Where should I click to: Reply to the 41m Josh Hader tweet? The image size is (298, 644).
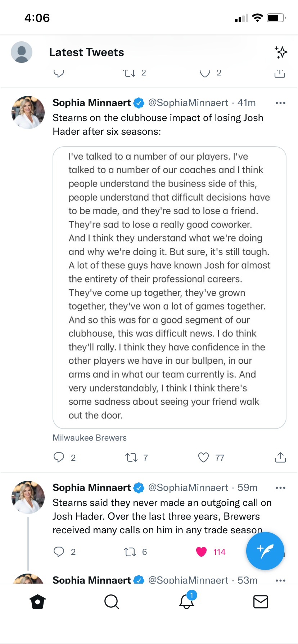point(59,457)
